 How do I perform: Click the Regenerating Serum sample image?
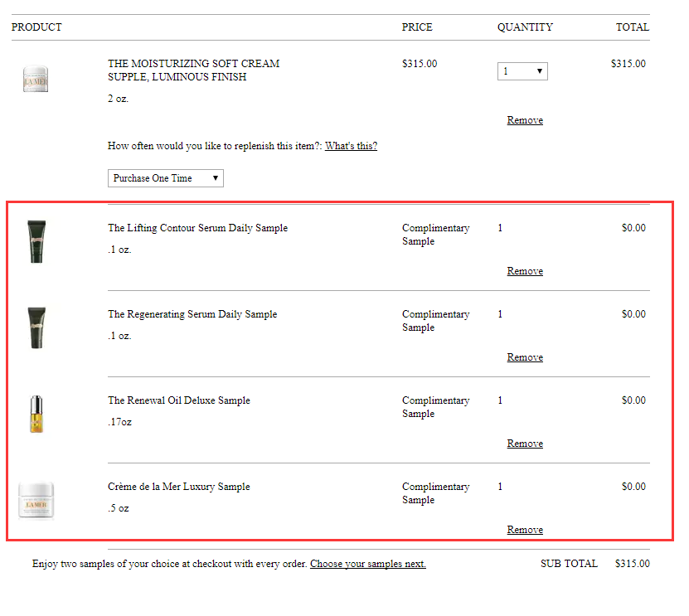point(36,327)
